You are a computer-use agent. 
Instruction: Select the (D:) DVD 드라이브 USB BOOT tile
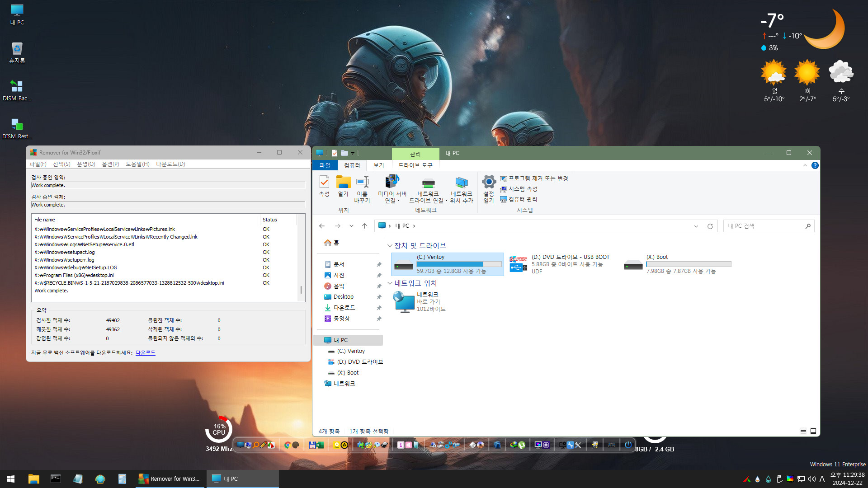pyautogui.click(x=561, y=264)
